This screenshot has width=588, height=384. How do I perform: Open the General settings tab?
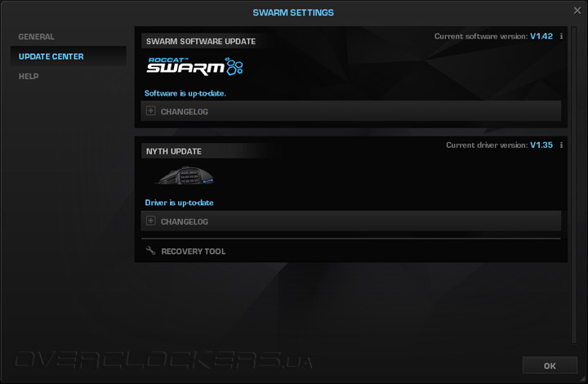click(x=37, y=37)
